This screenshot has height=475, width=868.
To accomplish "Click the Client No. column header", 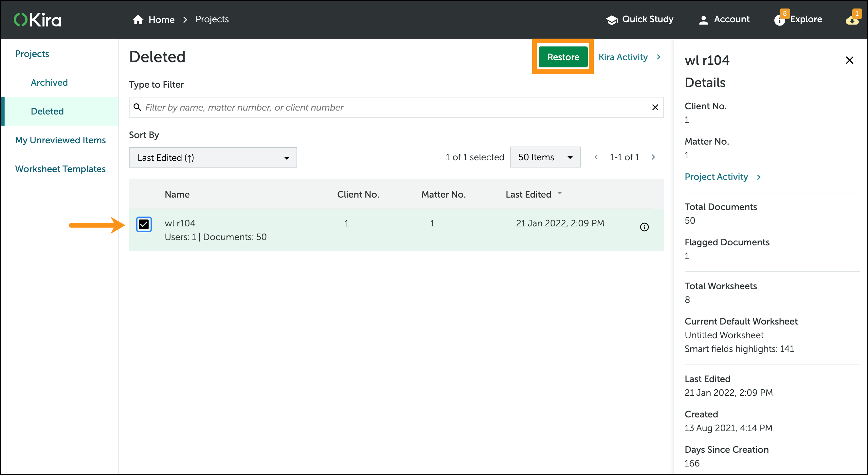I will click(x=358, y=194).
